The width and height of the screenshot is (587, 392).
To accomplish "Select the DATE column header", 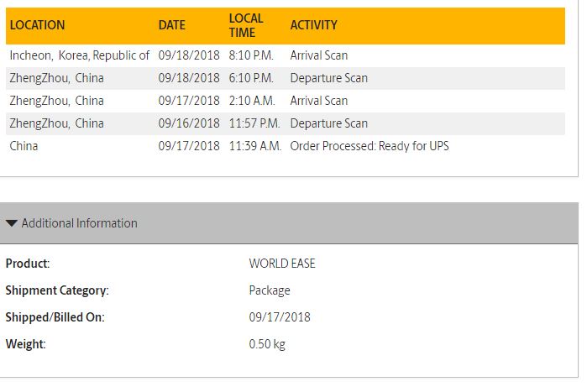I will click(172, 25).
